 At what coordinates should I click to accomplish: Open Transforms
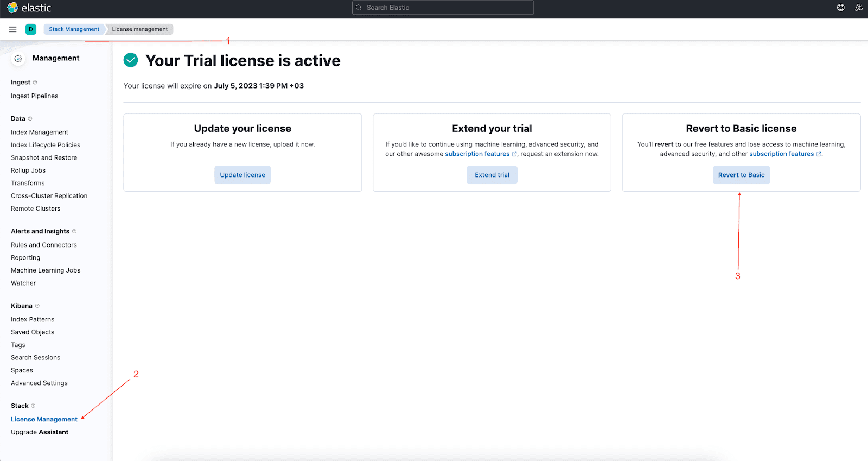[28, 184]
